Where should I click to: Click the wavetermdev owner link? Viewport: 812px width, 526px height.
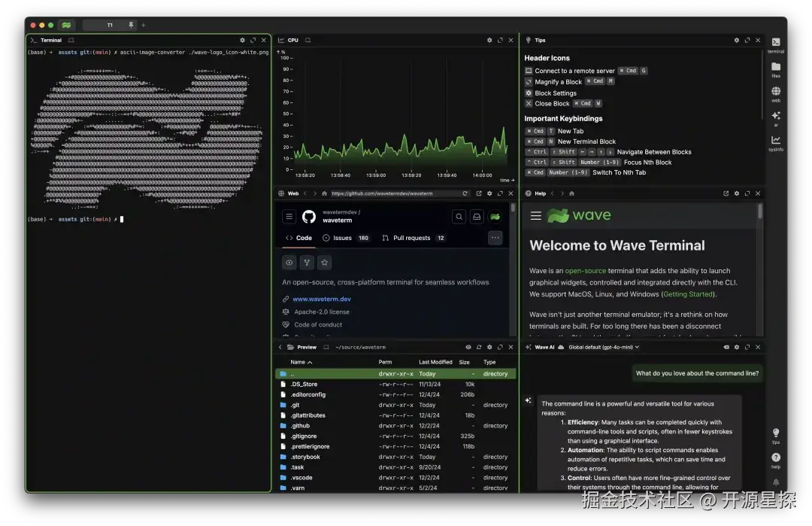340,212
